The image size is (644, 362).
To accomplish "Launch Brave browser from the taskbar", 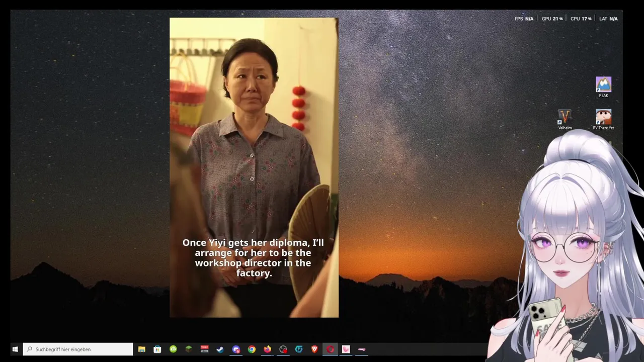I will pyautogui.click(x=314, y=349).
